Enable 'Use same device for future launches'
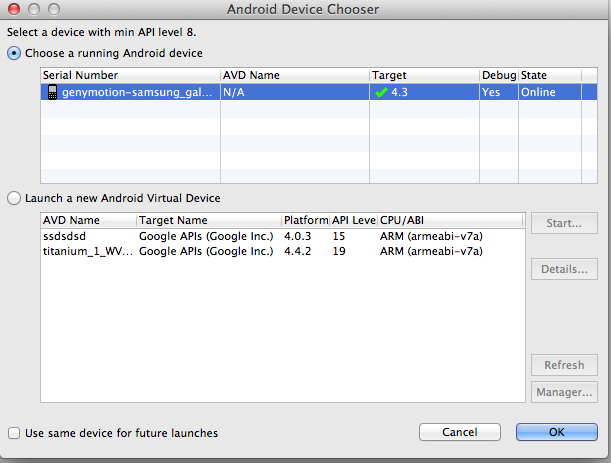Viewport: 611px width, 463px height. (x=15, y=433)
